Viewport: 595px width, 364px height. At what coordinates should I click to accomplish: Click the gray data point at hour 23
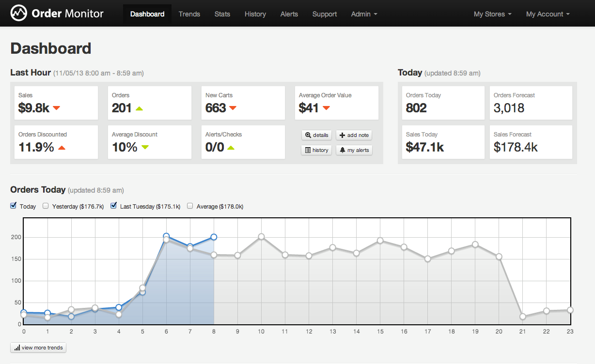[x=570, y=310]
